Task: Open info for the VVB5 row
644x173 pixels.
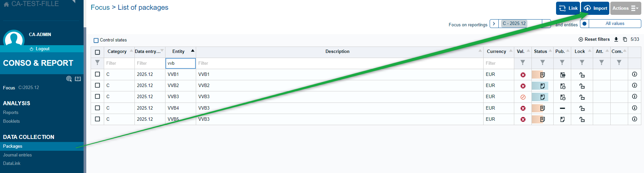Action: pyautogui.click(x=635, y=119)
